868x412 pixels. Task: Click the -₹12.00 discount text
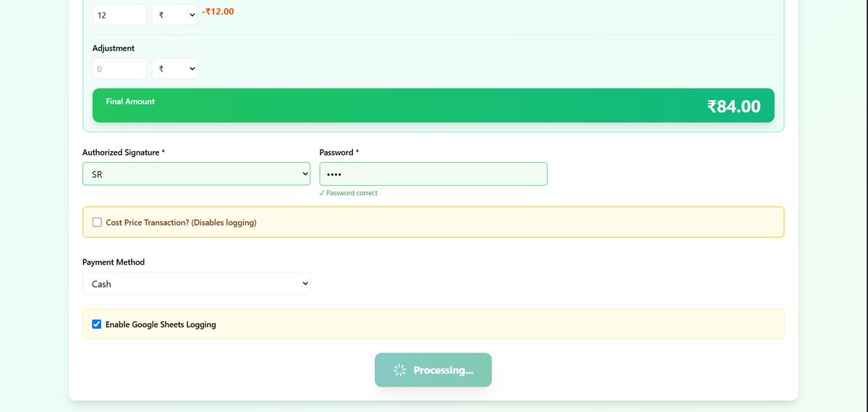(x=218, y=12)
